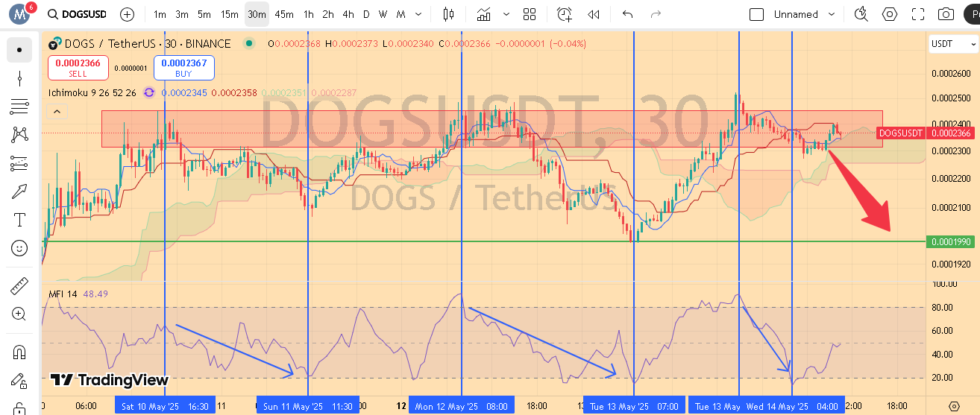The width and height of the screenshot is (980, 415).
Task: Click the 0.0002366 SELL button
Action: click(78, 68)
